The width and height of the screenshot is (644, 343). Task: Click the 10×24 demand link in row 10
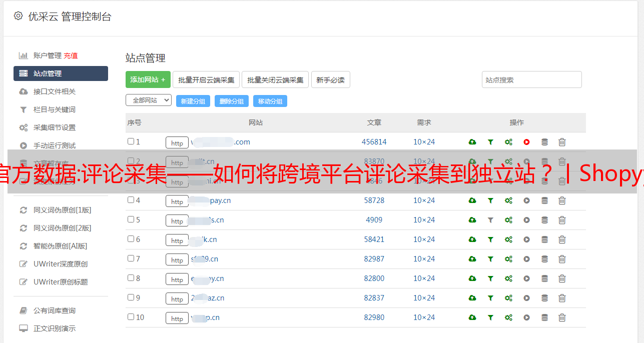click(x=424, y=317)
